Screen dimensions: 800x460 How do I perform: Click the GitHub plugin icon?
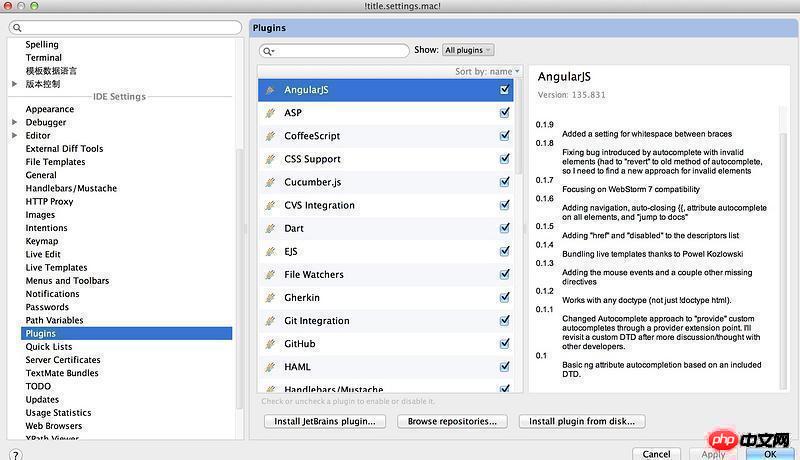tap(270, 344)
